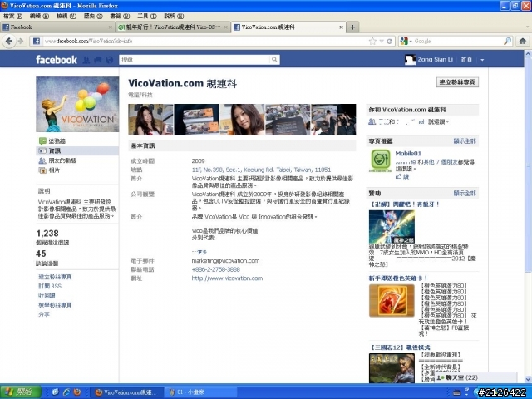Open Facebook notifications globe icon

109,60
